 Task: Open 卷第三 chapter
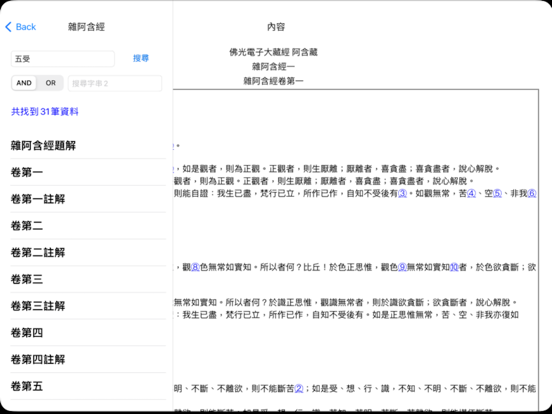tap(88, 279)
